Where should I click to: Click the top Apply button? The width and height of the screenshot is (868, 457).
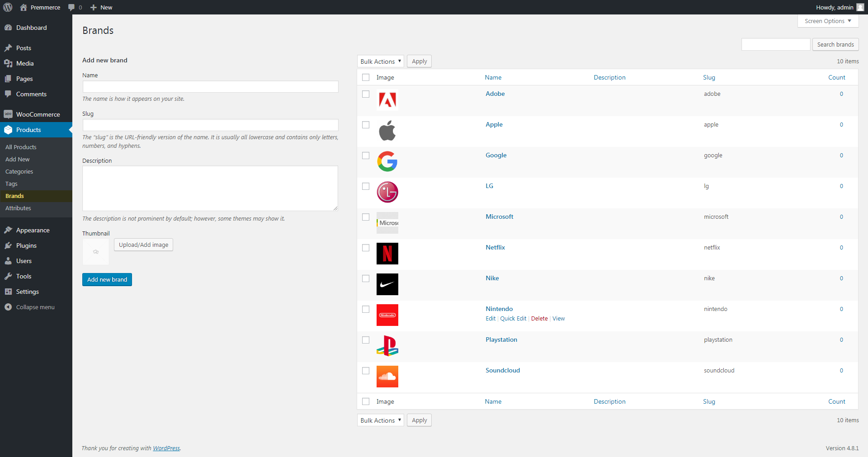pyautogui.click(x=419, y=61)
